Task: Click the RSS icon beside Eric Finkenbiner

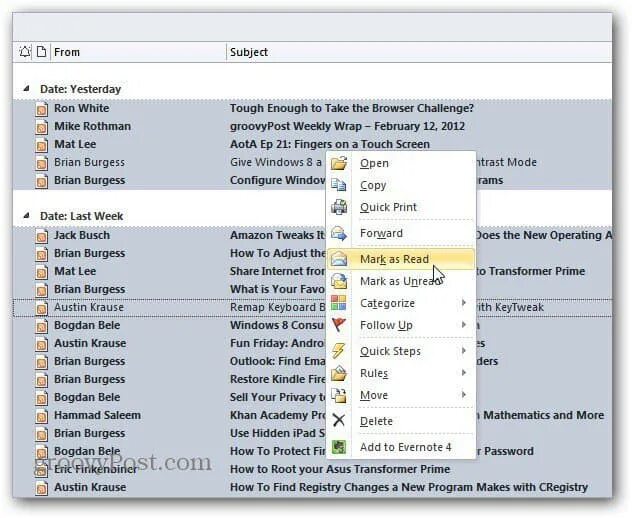Action: pyautogui.click(x=41, y=470)
